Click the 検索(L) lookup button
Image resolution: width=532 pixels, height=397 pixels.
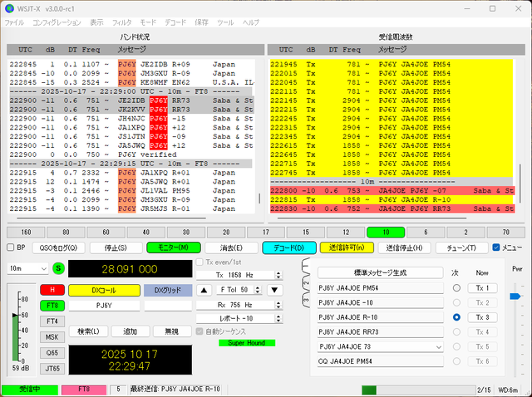click(89, 331)
